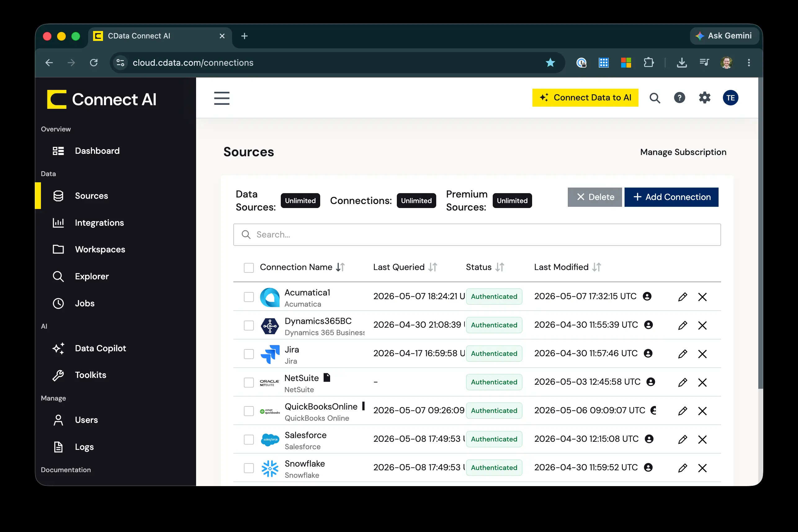Edit the Snowflake connection pencil icon
Image resolution: width=798 pixels, height=532 pixels.
click(683, 468)
